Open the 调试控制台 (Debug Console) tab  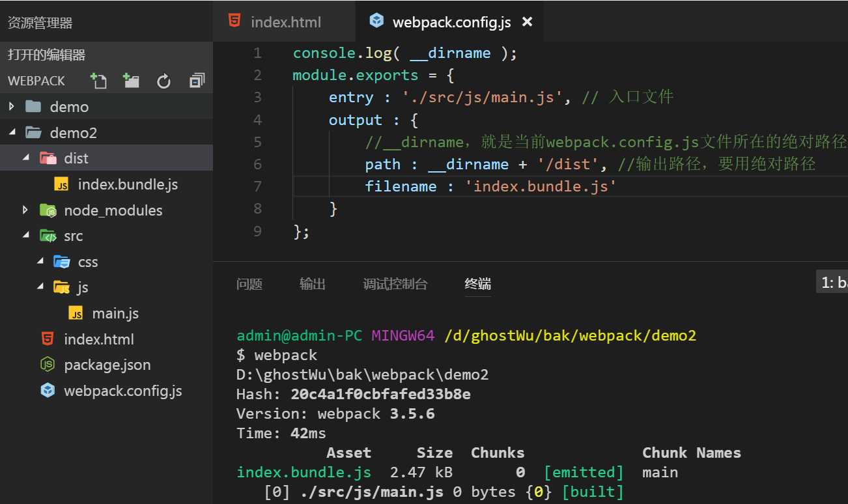tap(395, 284)
